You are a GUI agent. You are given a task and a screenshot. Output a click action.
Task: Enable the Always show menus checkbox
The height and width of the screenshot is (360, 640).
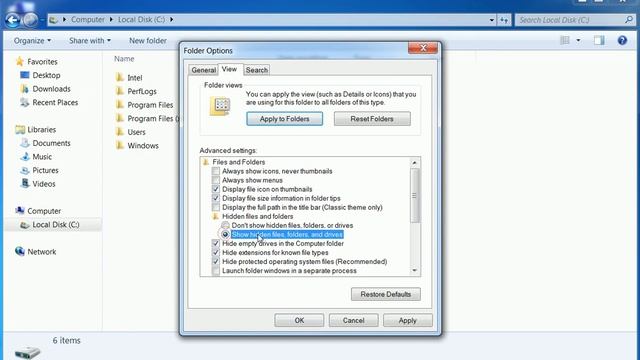click(216, 180)
